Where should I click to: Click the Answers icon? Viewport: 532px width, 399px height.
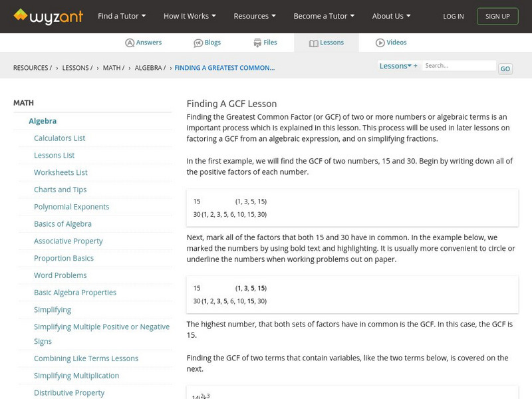[130, 43]
